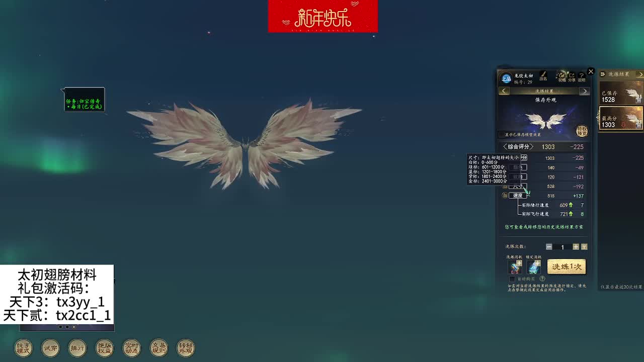Open the 纯享模式 round button

coord(23,347)
